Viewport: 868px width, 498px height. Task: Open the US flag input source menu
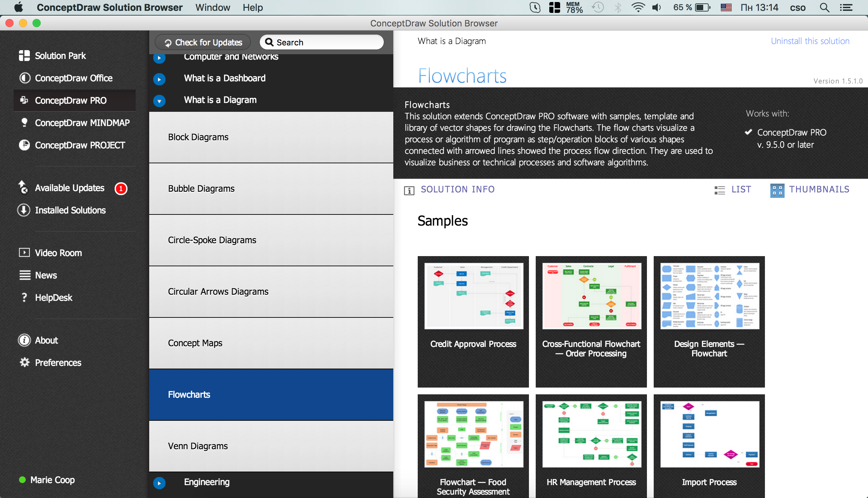click(726, 7)
